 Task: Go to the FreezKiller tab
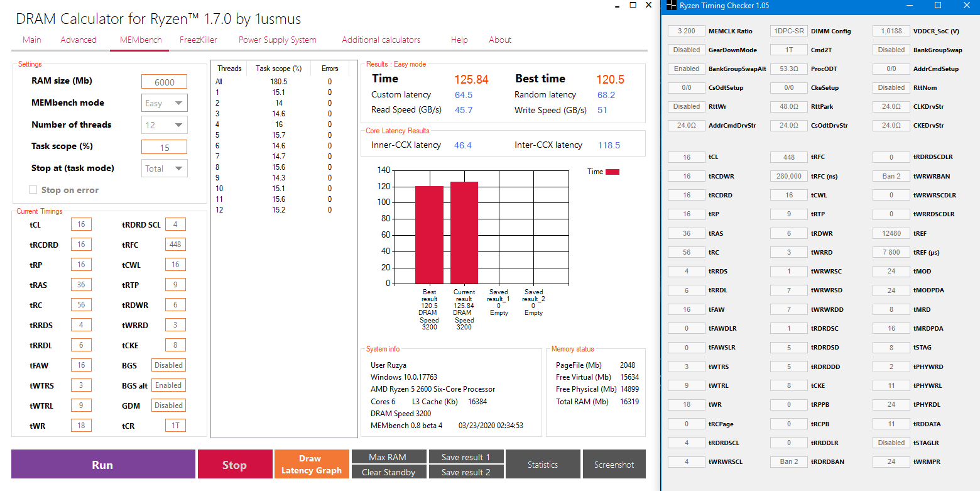[x=199, y=40]
